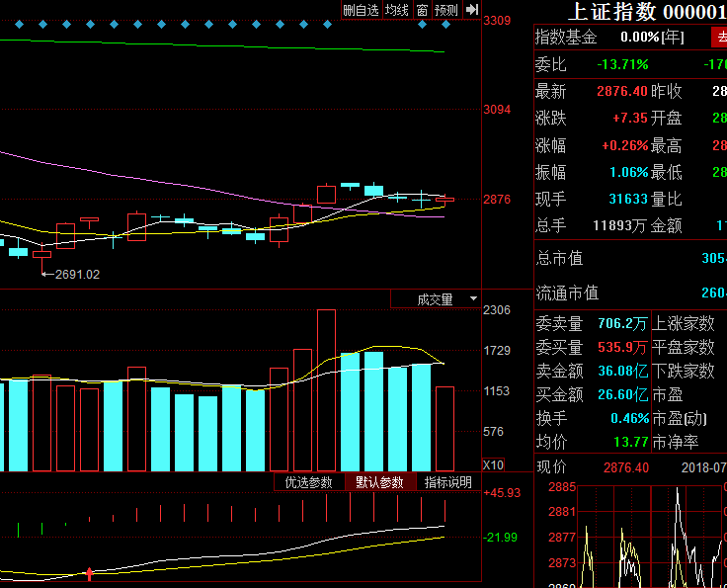This screenshot has width=727, height=588.
Task: Select the 0.00%[年] value
Action: (x=652, y=38)
